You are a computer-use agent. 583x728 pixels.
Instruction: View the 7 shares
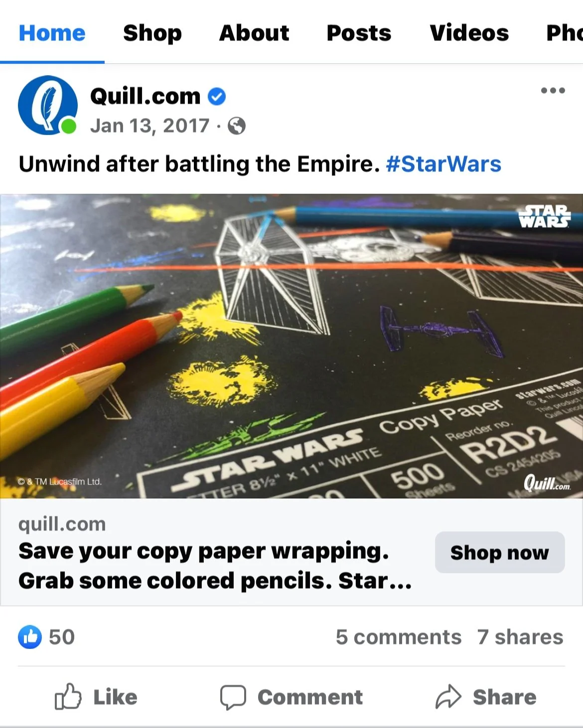(x=520, y=637)
